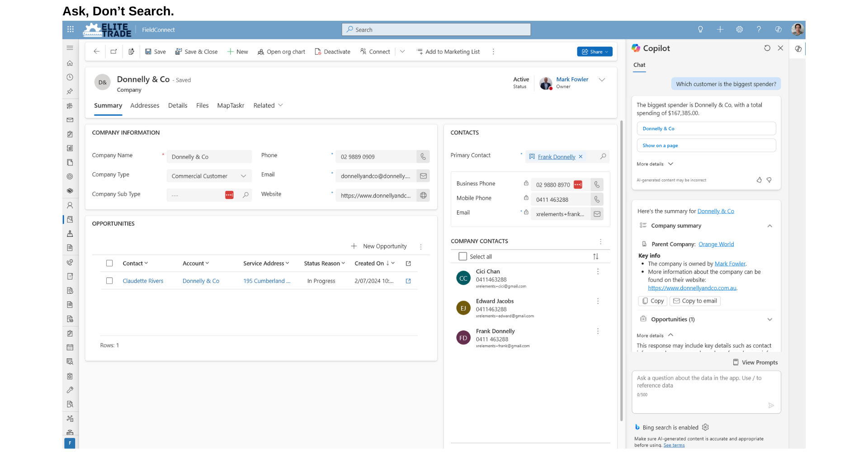Switch to the Details tab
This screenshot has width=868, height=452.
coord(178,105)
